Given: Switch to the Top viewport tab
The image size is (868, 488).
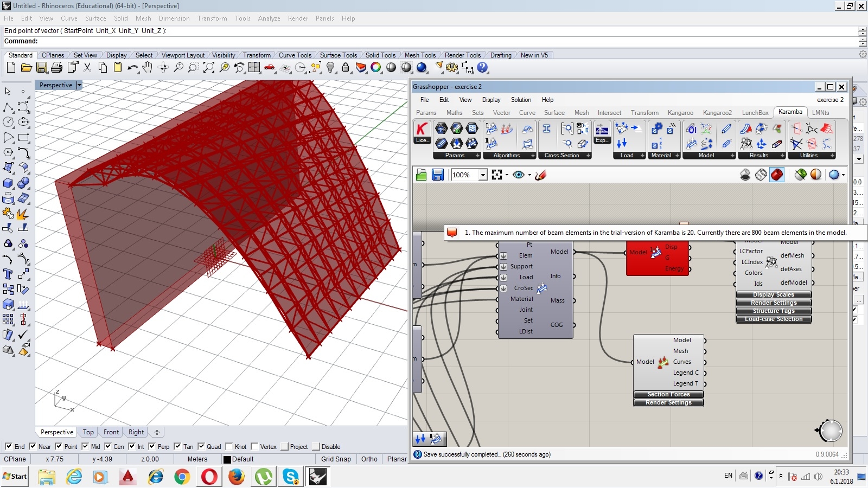Looking at the screenshot, I should click(x=88, y=432).
